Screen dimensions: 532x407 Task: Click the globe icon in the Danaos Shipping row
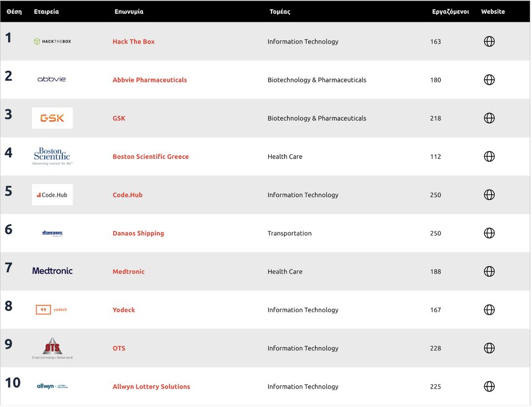pyautogui.click(x=489, y=233)
